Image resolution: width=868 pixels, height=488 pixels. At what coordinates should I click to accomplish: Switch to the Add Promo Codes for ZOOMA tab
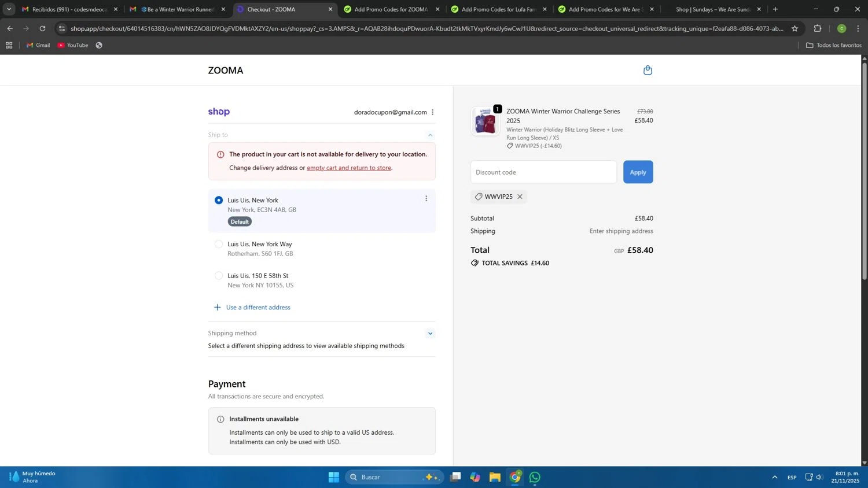tap(391, 9)
